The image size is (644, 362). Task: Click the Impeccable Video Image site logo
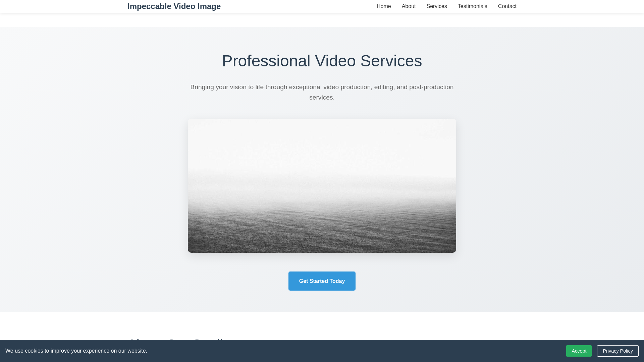coord(174,6)
